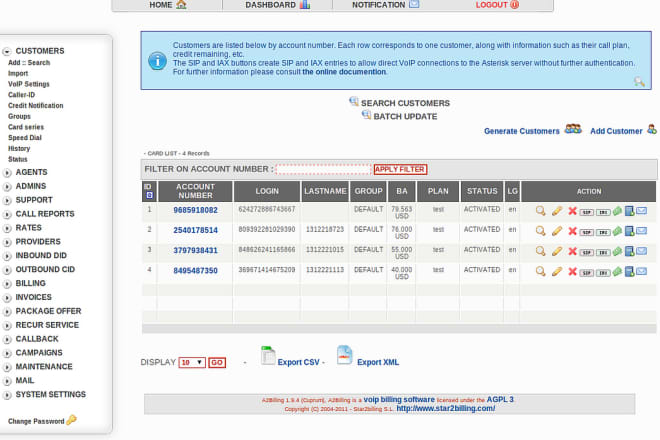Click the account number filter input field
The image size is (660, 440).
323,169
